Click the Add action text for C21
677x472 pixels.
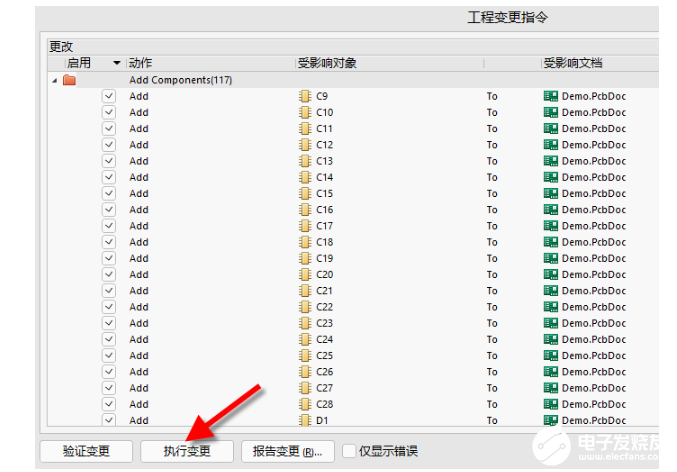pyautogui.click(x=139, y=291)
